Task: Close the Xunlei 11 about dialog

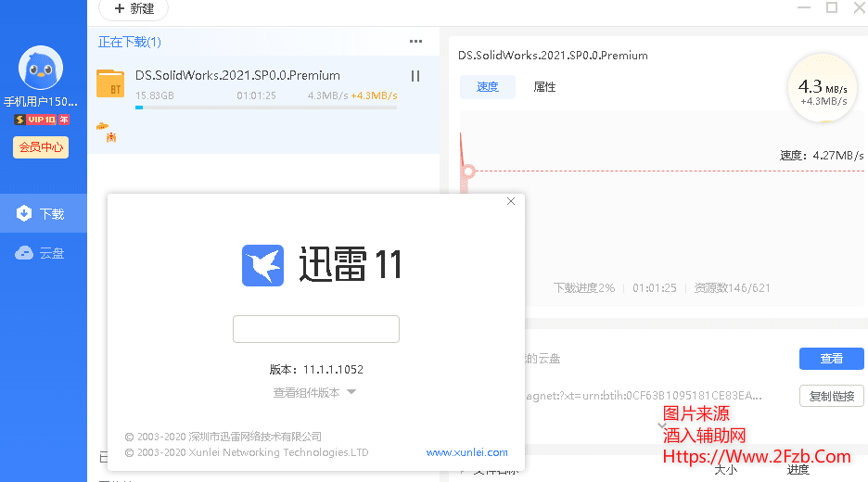Action: point(511,202)
